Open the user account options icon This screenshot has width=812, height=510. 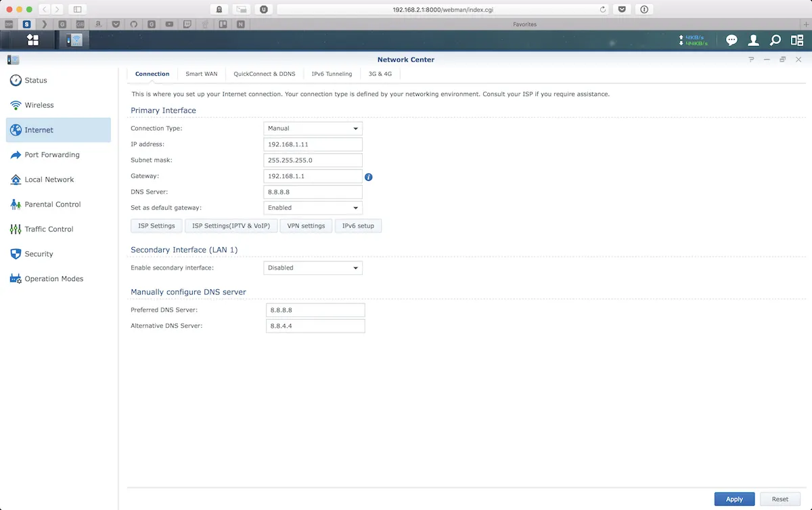click(x=753, y=40)
